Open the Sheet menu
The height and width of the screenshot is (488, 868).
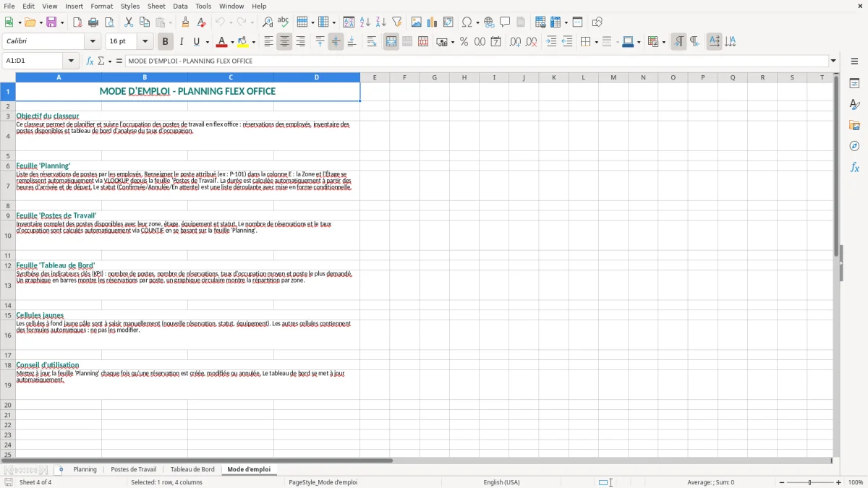pos(156,6)
